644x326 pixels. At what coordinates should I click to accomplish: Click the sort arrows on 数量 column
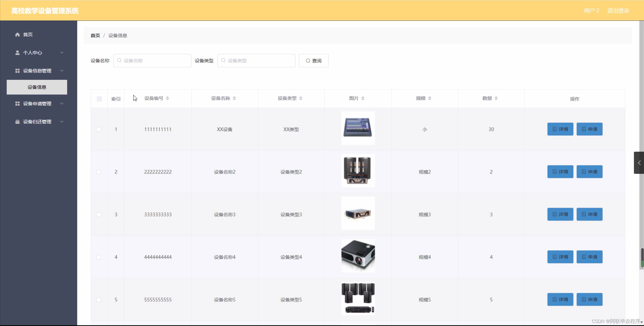496,98
